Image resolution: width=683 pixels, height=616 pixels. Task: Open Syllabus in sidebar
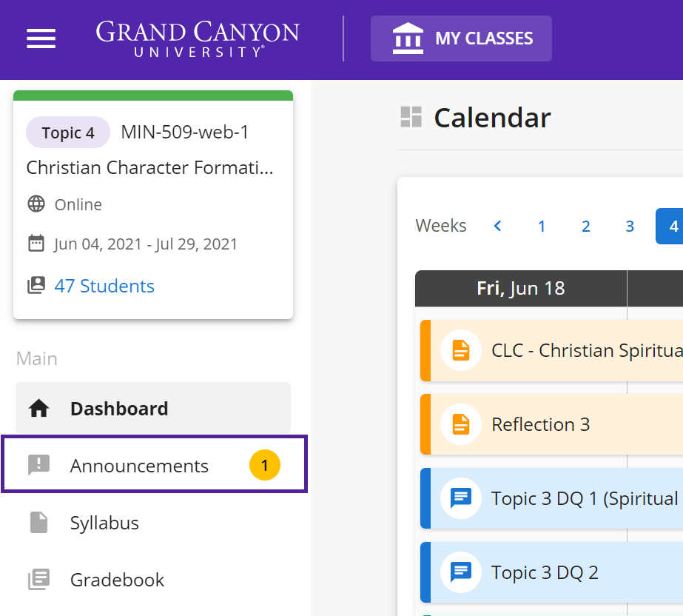[153, 523]
